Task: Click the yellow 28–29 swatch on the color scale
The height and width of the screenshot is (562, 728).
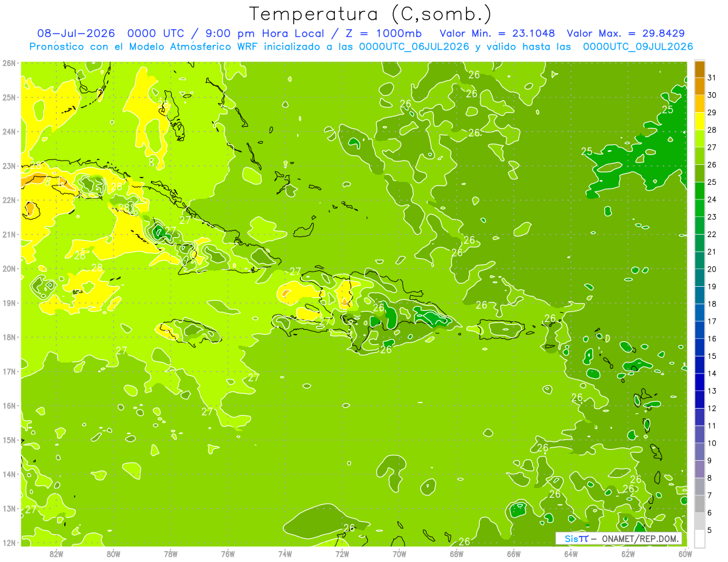Action: tap(699, 121)
